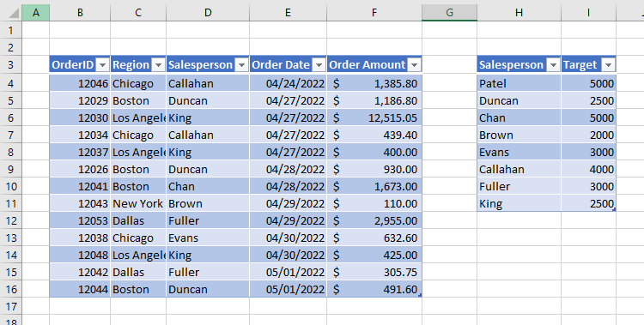The image size is (644, 325).
Task: Select order amount 12,515.05
Action: (374, 117)
